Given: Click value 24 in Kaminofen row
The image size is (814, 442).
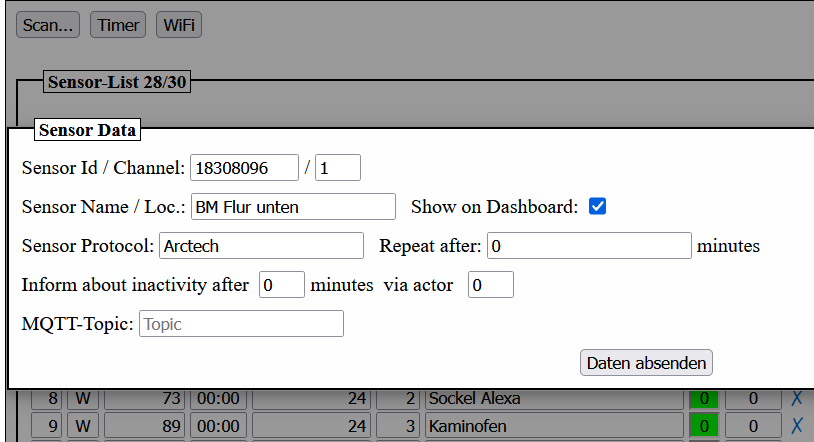Looking at the screenshot, I should point(311,426).
